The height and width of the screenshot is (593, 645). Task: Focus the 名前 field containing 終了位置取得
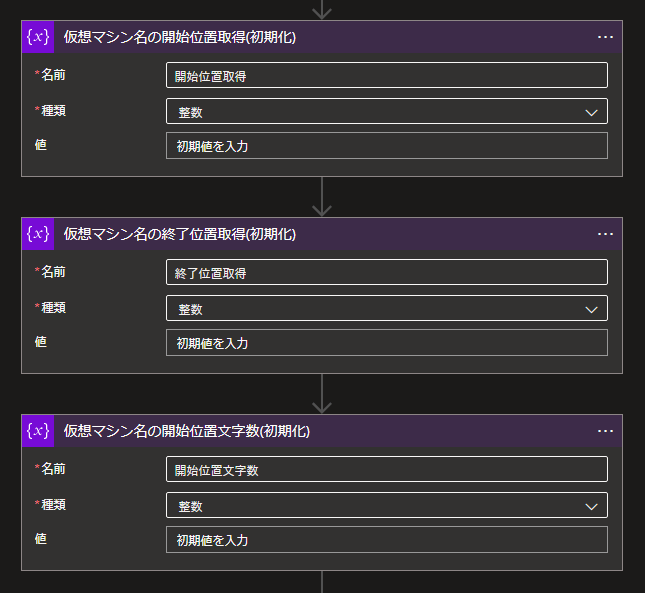click(x=387, y=272)
